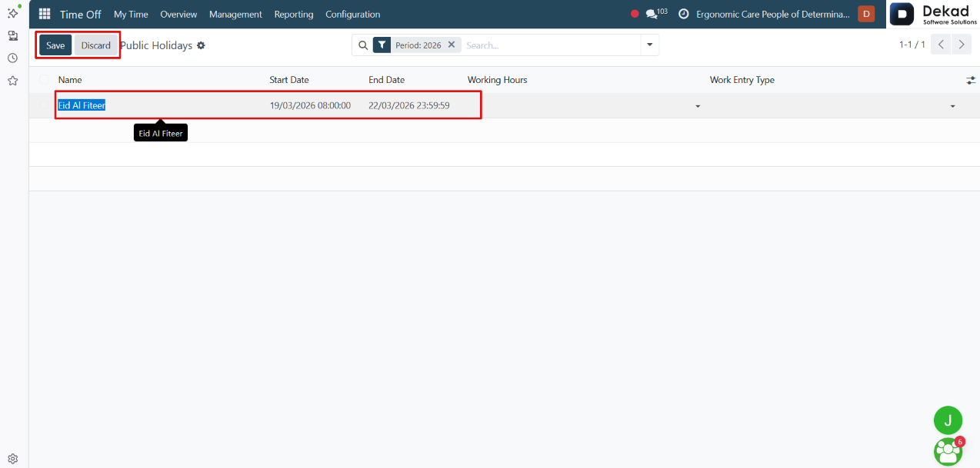Open the green J chat bubble
980x468 pixels.
(948, 420)
